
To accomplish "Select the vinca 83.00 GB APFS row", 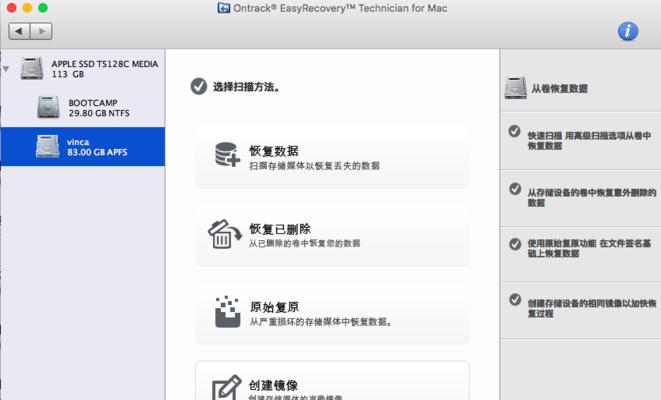I will [83, 147].
